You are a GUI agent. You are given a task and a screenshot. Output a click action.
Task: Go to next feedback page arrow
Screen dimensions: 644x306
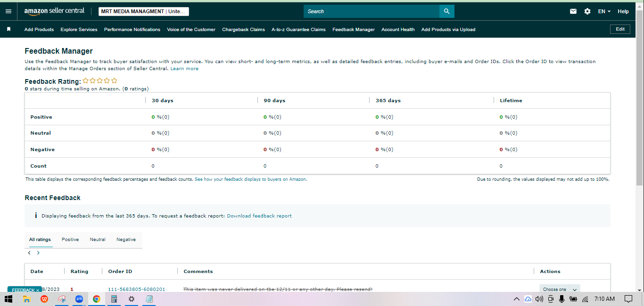(38, 253)
